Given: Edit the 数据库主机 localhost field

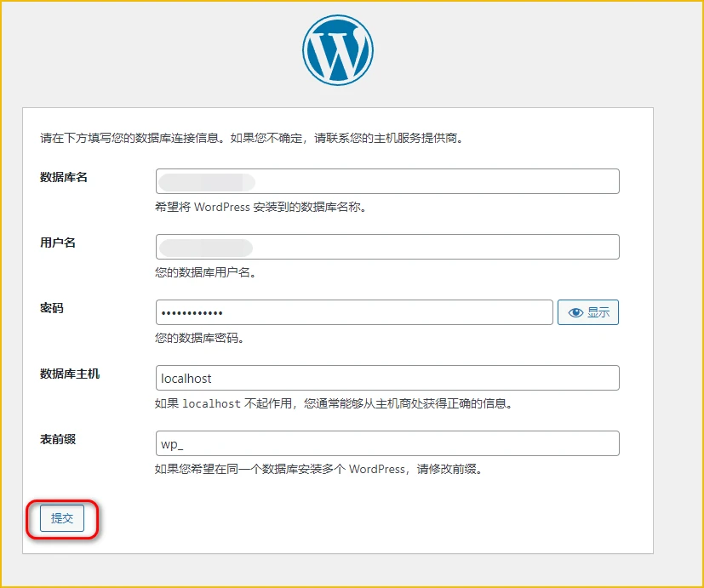Looking at the screenshot, I should [x=387, y=378].
